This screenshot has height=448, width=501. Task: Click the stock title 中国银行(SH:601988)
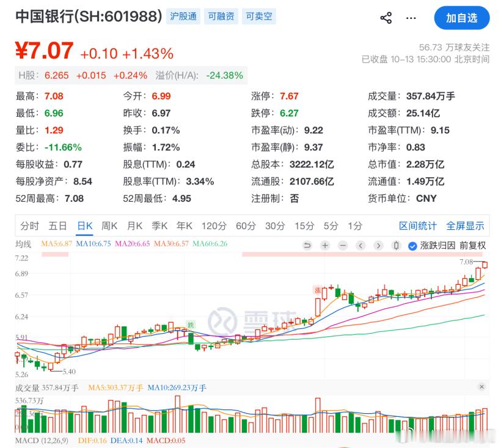point(89,17)
